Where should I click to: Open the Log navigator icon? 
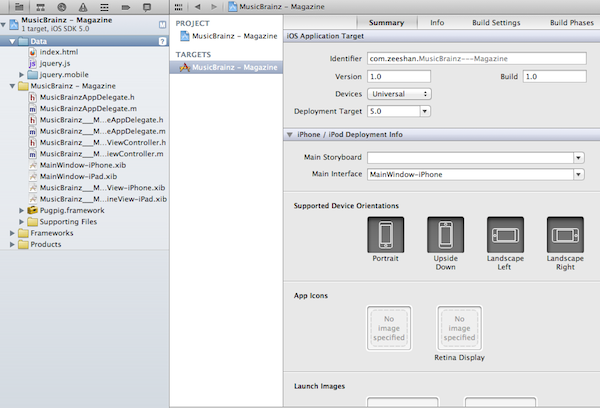point(147,7)
